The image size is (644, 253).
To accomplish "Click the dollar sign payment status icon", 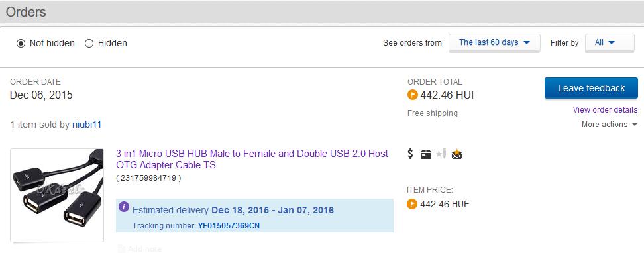I will 410,154.
